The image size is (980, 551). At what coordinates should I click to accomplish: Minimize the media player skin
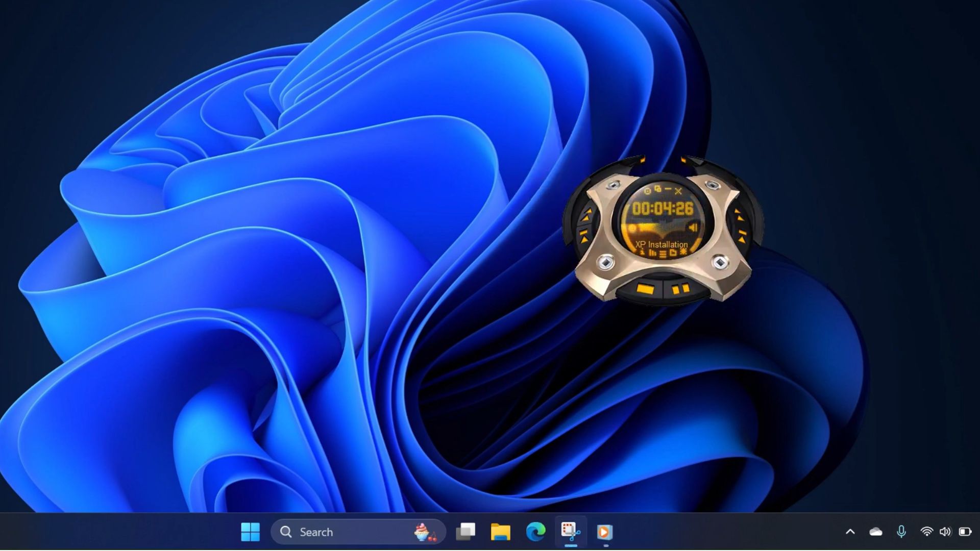click(668, 189)
